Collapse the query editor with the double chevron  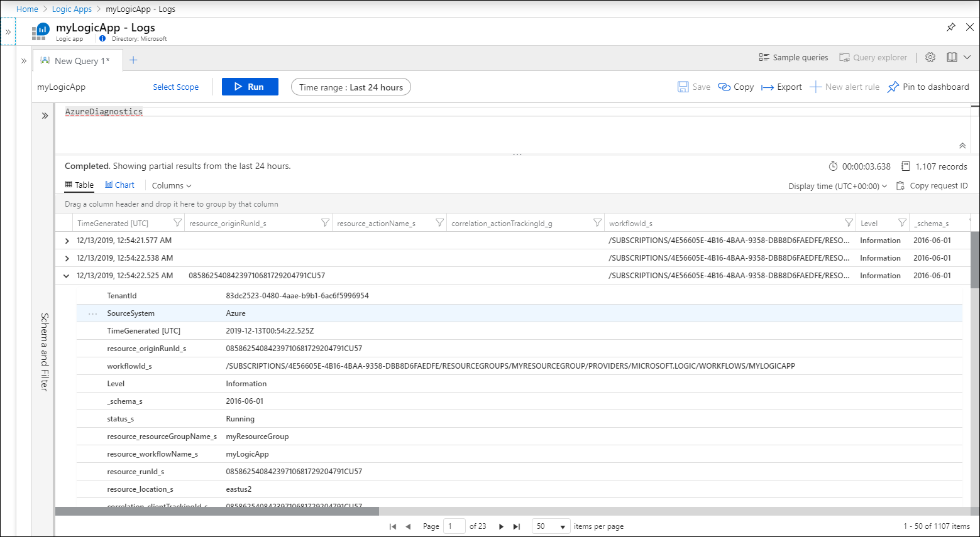(962, 146)
